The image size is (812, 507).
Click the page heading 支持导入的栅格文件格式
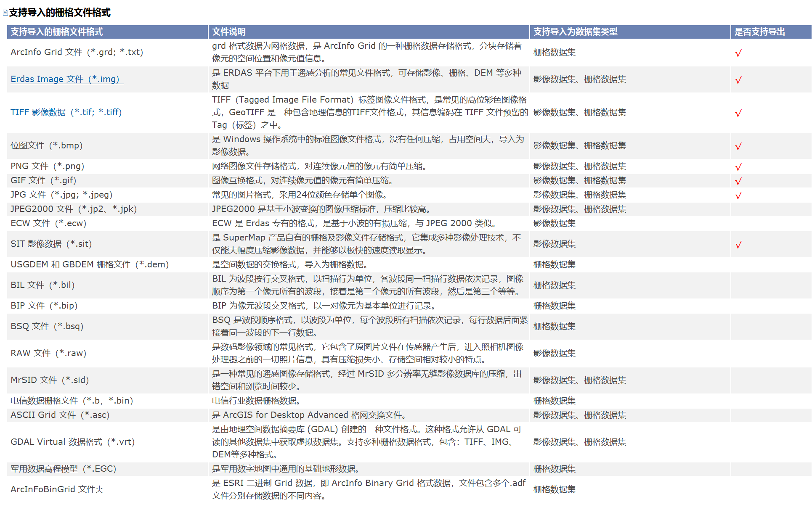(59, 13)
